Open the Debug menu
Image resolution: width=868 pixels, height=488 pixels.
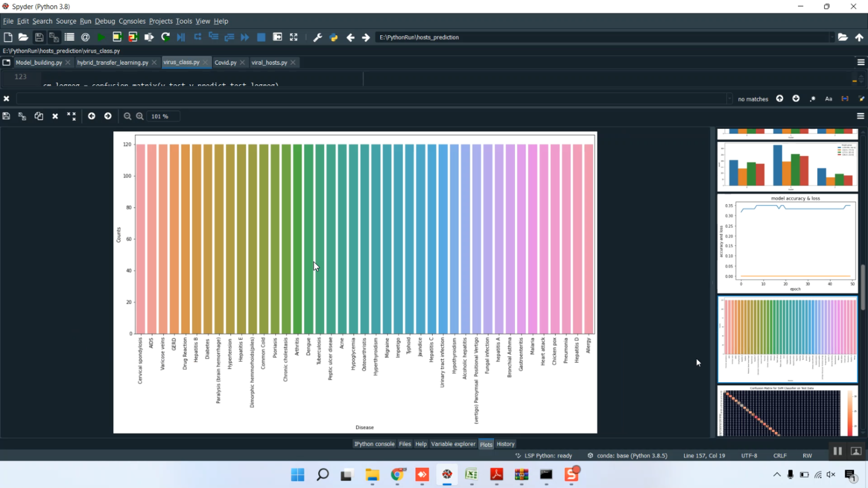105,21
